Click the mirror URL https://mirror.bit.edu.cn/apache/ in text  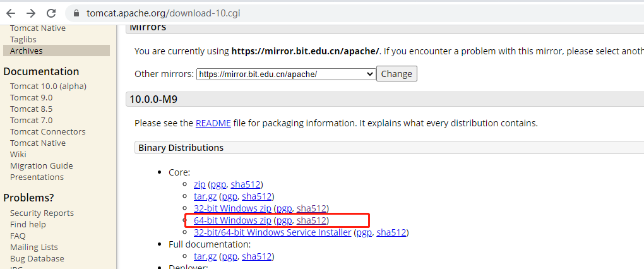tap(306, 51)
